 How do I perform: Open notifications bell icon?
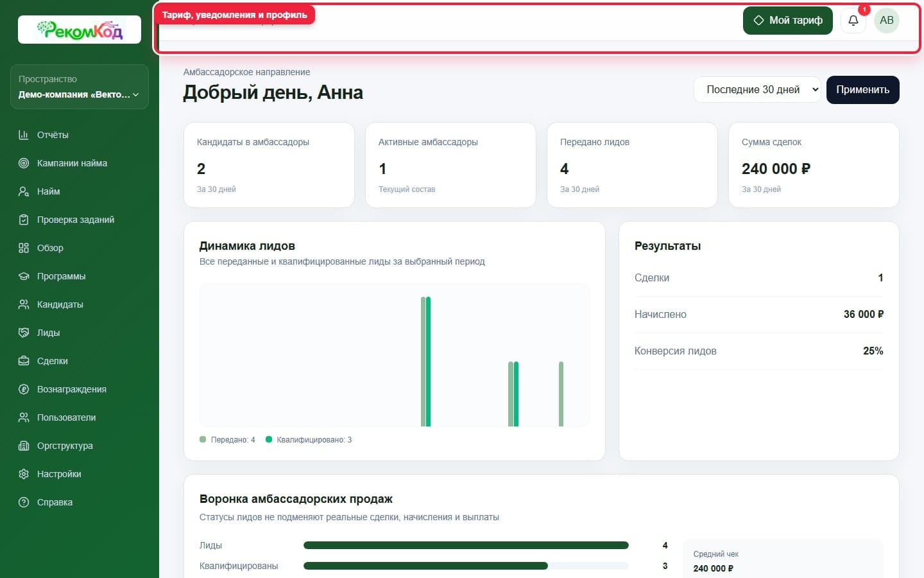tap(853, 21)
